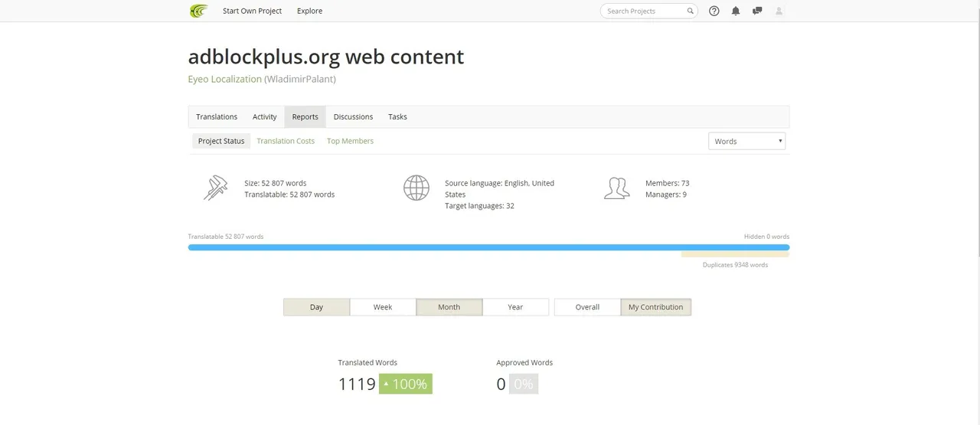Click the 'Source language: English, United States' text
The width and height of the screenshot is (980, 425).
499,188
